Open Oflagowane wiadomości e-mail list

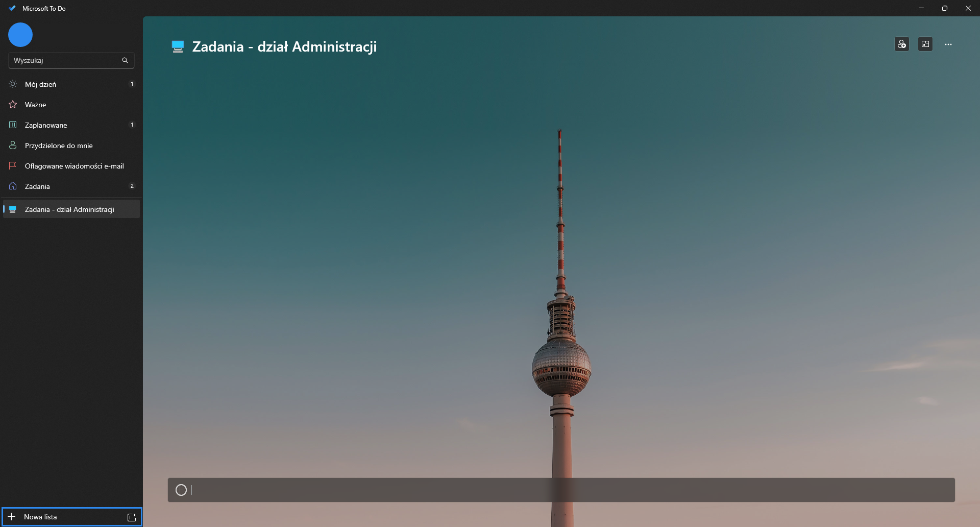click(x=71, y=166)
